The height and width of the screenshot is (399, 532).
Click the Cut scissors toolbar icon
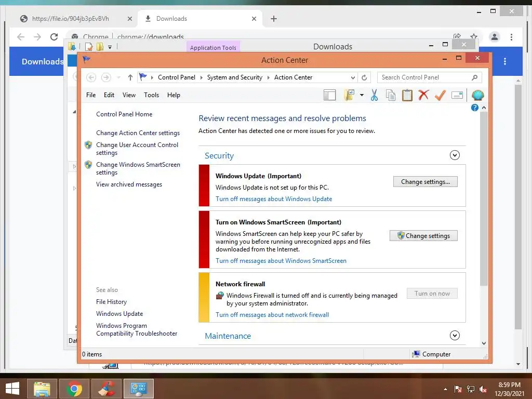point(374,96)
